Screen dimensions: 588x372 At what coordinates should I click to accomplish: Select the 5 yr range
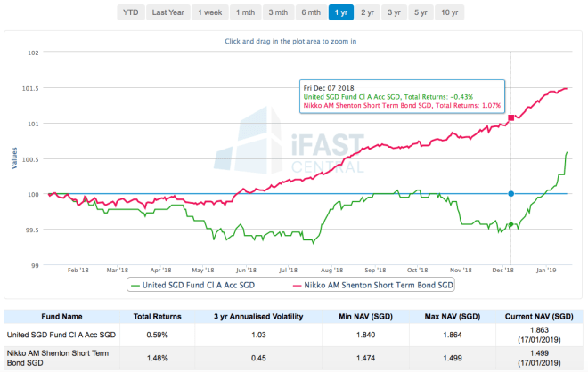421,12
